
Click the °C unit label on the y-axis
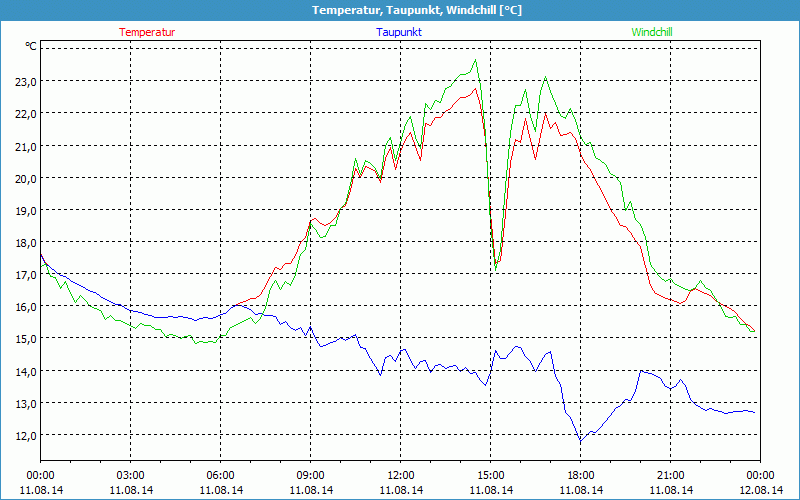[30, 46]
